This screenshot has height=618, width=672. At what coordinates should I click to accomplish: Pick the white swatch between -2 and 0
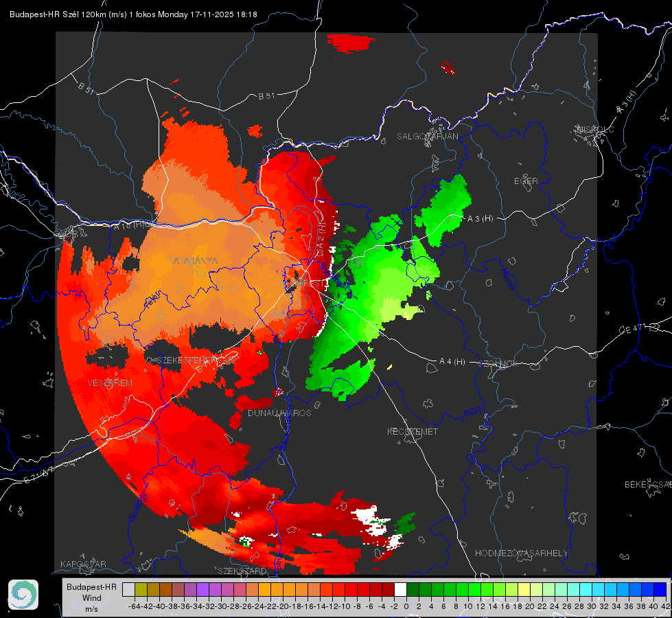(x=400, y=590)
